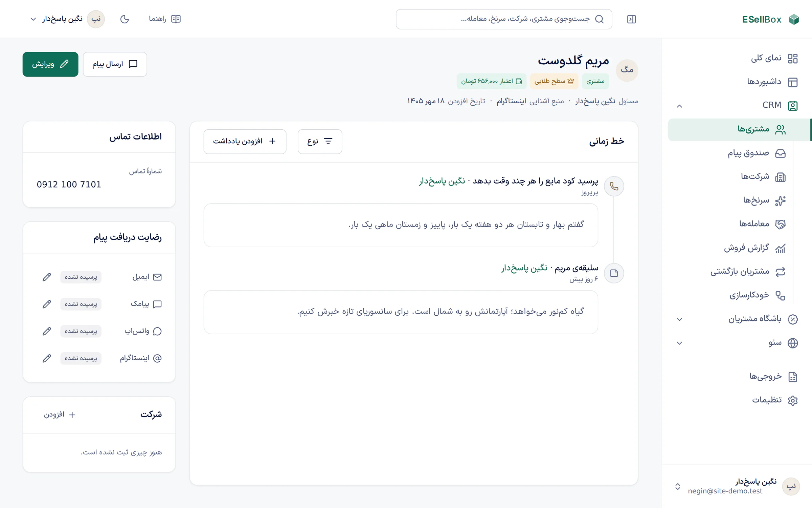Click نگین پاسخ‌دار link on call entry
812x508 pixels.
coord(442,181)
